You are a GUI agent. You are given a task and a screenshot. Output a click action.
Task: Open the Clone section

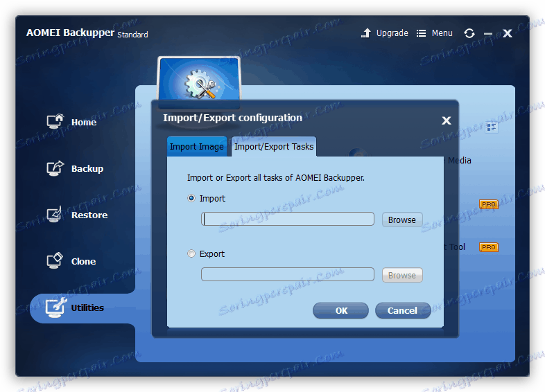tap(83, 262)
